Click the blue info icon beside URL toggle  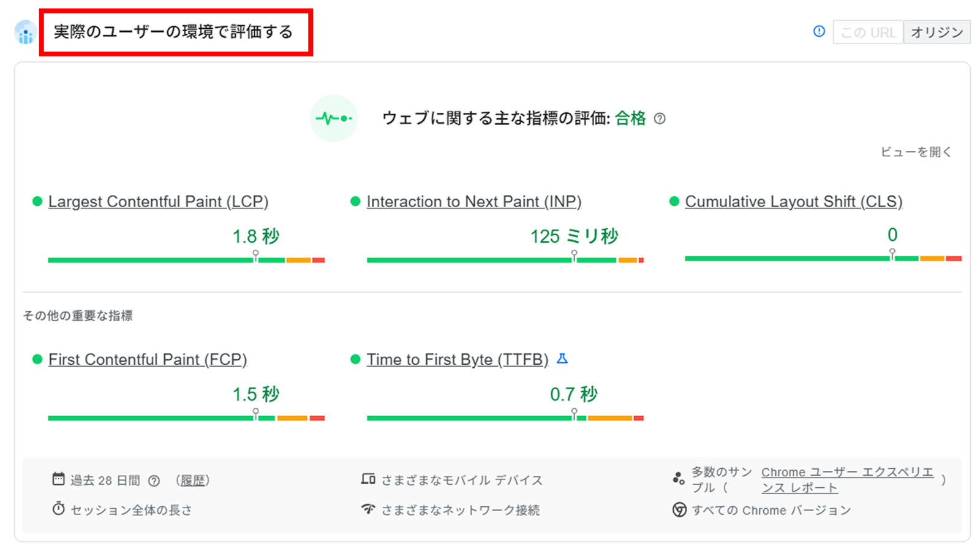[x=819, y=31]
